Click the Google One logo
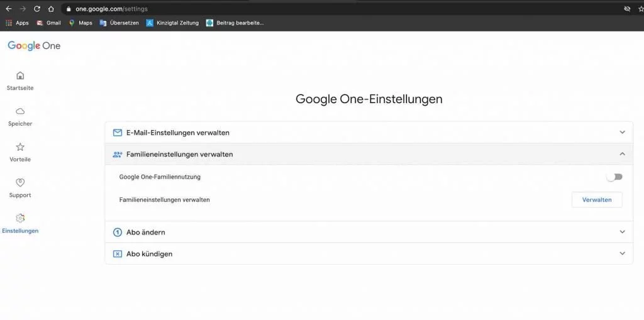The height and width of the screenshot is (320, 644). (x=34, y=46)
